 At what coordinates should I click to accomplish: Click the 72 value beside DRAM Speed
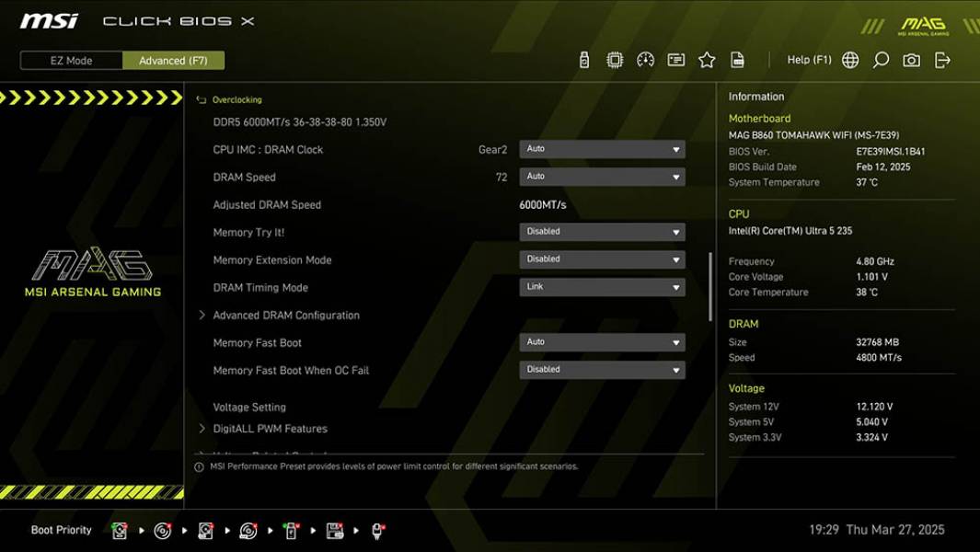point(502,178)
